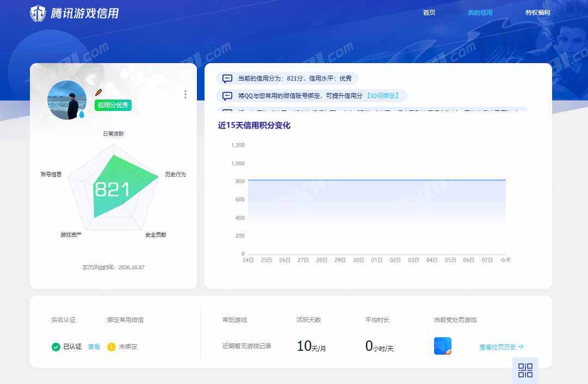Open the 查看 link next to 已认证

point(94,347)
